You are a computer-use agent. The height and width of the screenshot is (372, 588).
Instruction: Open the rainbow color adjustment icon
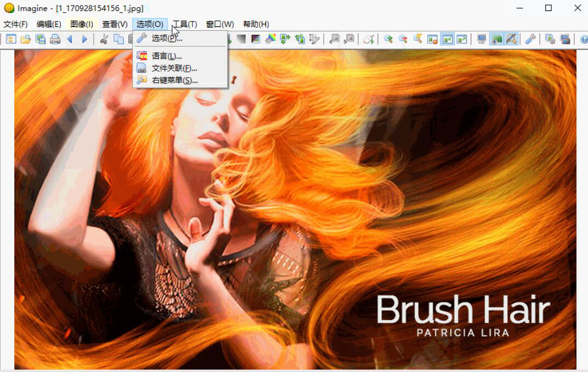tap(270, 39)
